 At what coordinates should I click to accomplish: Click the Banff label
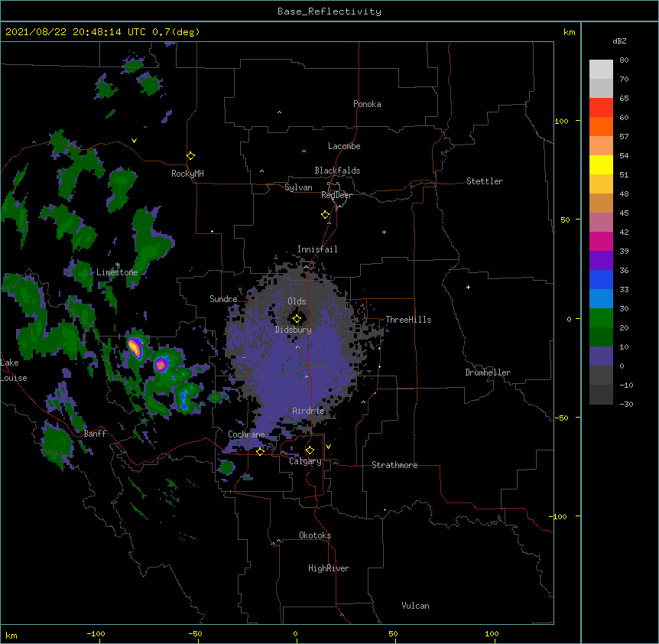click(95, 434)
